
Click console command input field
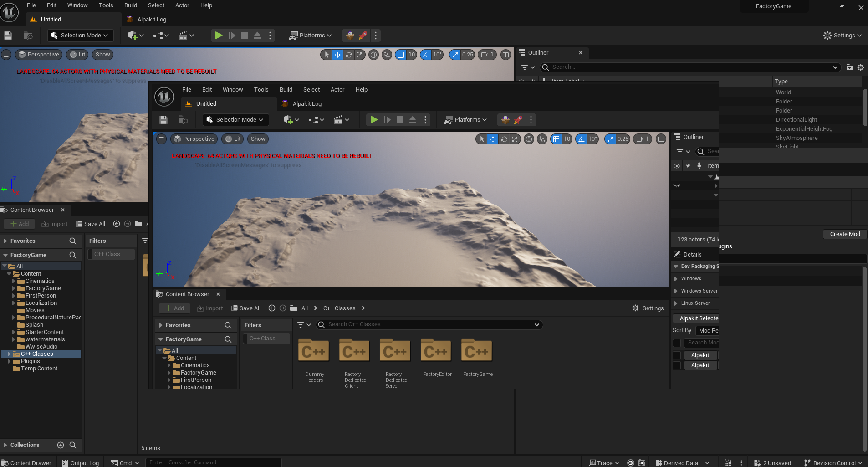coord(214,462)
